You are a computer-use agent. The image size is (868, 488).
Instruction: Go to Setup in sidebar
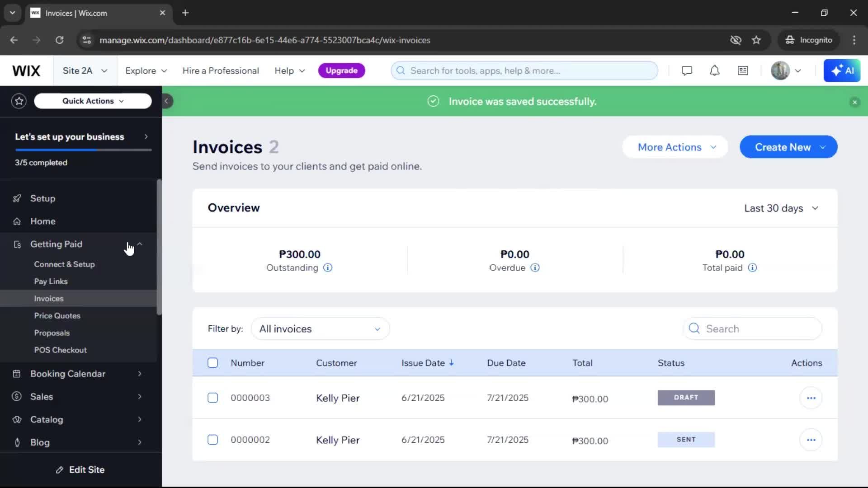(x=42, y=198)
